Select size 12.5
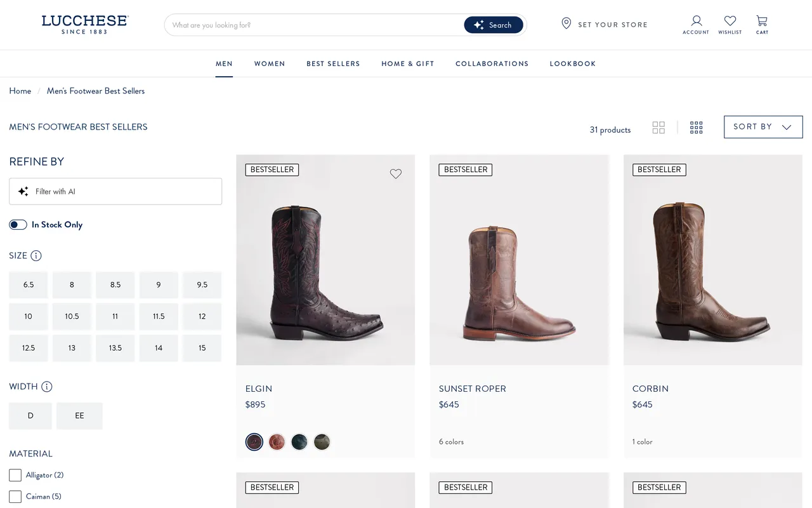The height and width of the screenshot is (508, 812). (x=29, y=348)
